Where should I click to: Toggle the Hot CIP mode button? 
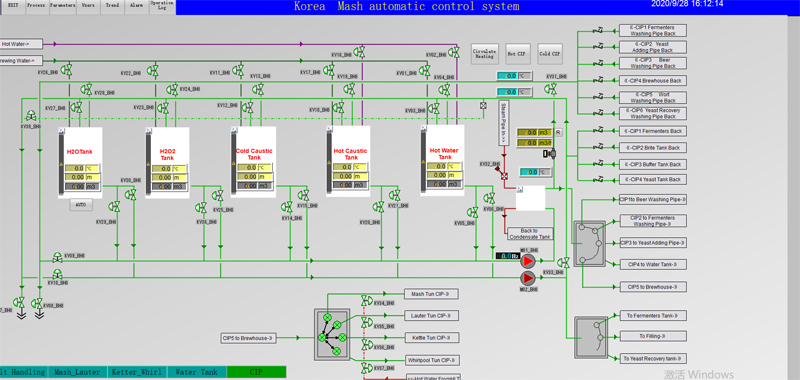(x=518, y=54)
